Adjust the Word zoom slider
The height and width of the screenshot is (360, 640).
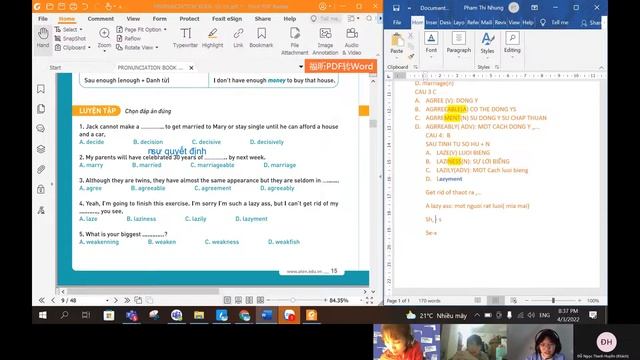point(553,300)
